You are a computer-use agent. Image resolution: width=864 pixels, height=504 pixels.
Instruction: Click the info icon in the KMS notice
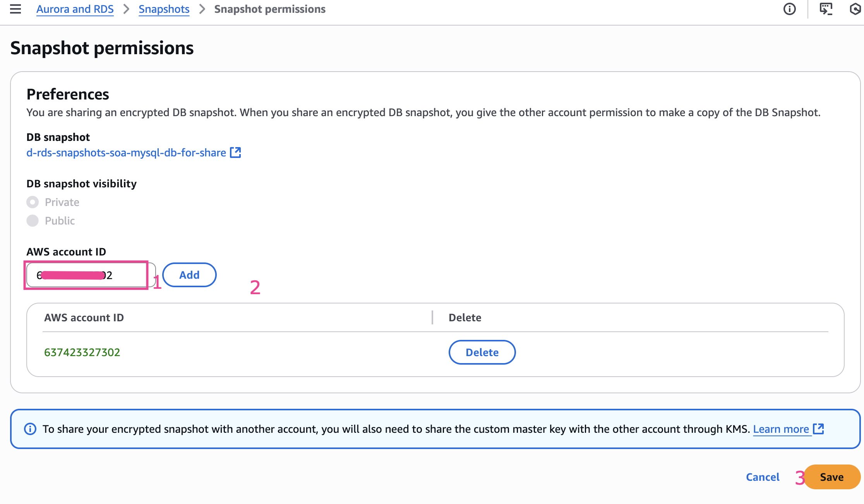[x=30, y=429]
